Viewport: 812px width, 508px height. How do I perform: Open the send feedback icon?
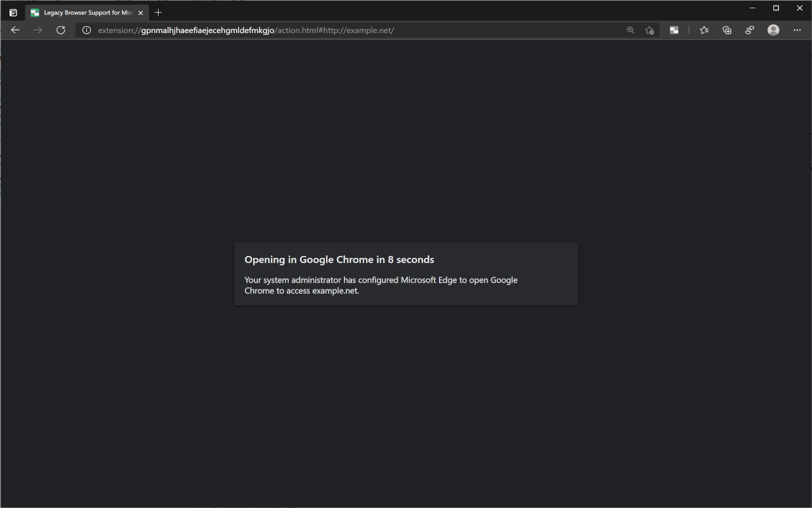pyautogui.click(x=750, y=30)
